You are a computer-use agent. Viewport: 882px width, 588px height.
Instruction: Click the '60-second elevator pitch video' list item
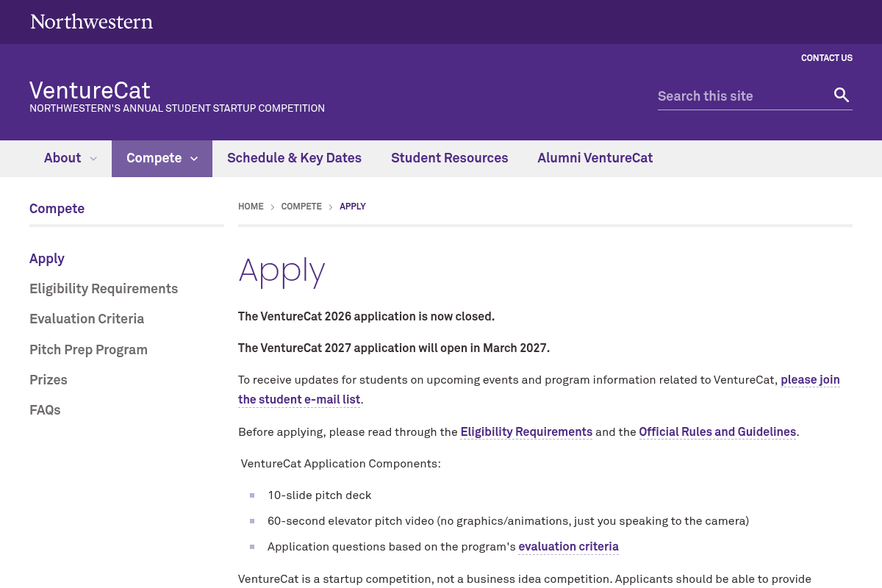pyautogui.click(x=508, y=521)
